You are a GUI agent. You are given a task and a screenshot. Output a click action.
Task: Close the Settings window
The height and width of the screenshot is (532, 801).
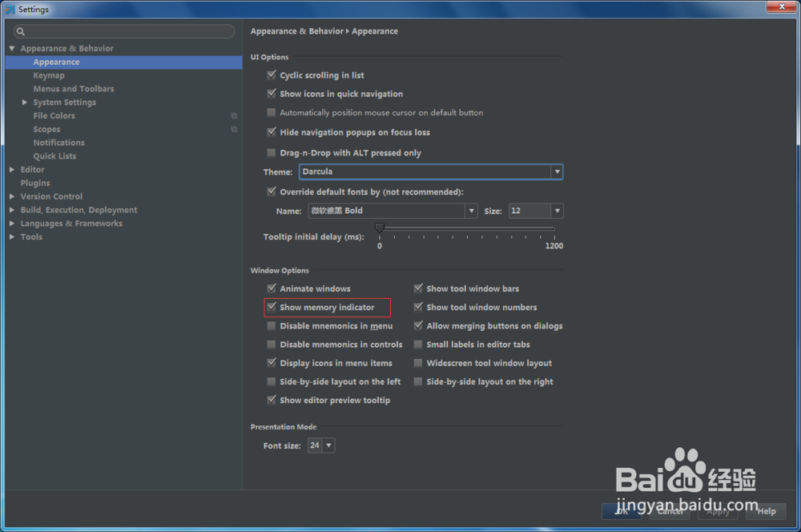click(x=782, y=6)
